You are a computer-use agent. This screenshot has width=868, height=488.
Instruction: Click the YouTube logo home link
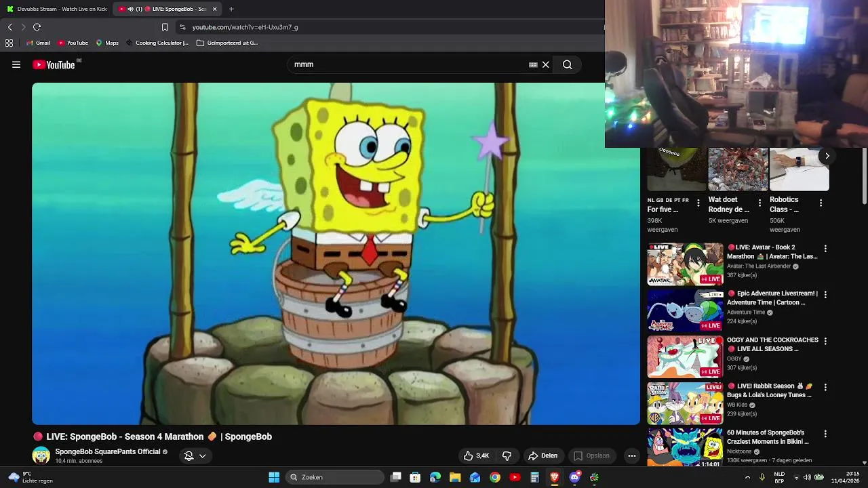pyautogui.click(x=54, y=64)
